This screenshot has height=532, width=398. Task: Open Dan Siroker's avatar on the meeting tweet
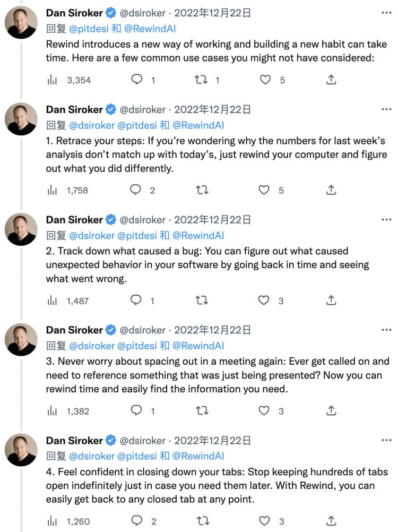click(21, 339)
